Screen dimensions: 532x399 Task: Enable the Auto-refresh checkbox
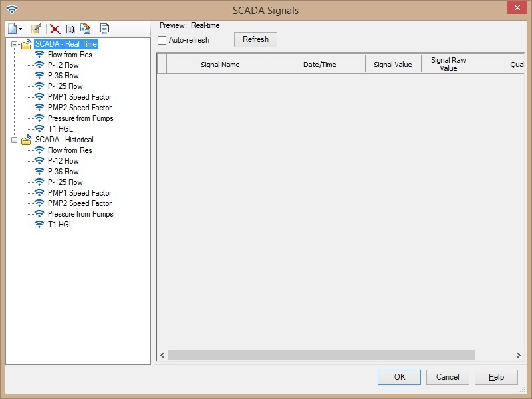pos(162,40)
